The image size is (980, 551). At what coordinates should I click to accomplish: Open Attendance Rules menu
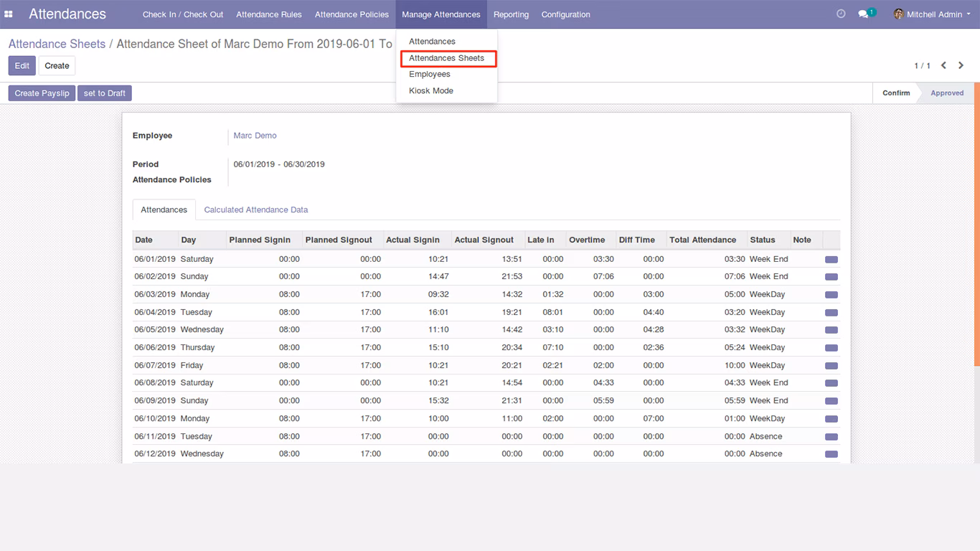point(269,14)
